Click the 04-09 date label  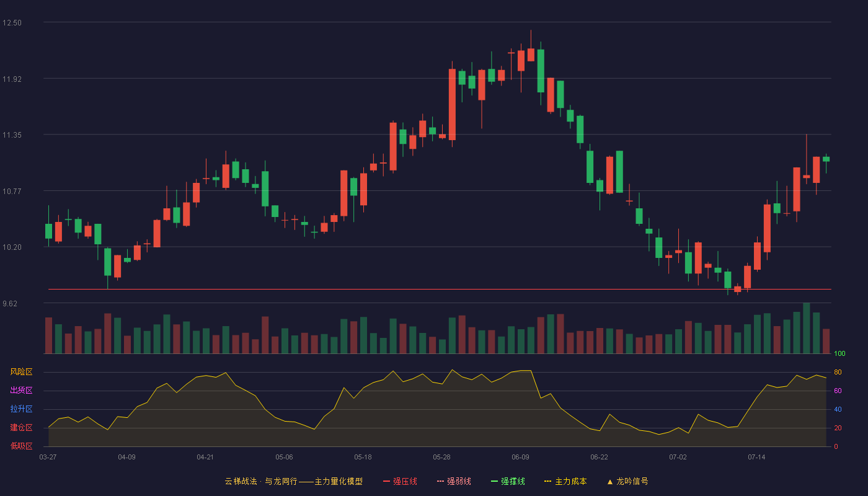click(126, 457)
